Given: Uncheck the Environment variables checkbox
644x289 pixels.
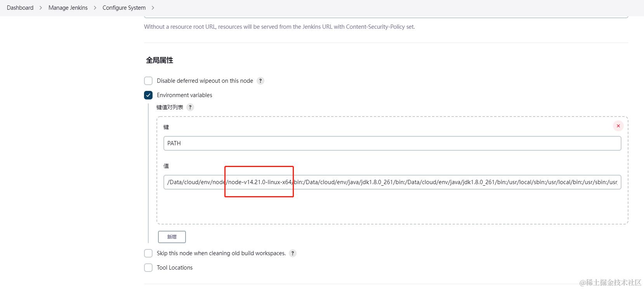Looking at the screenshot, I should click(148, 95).
